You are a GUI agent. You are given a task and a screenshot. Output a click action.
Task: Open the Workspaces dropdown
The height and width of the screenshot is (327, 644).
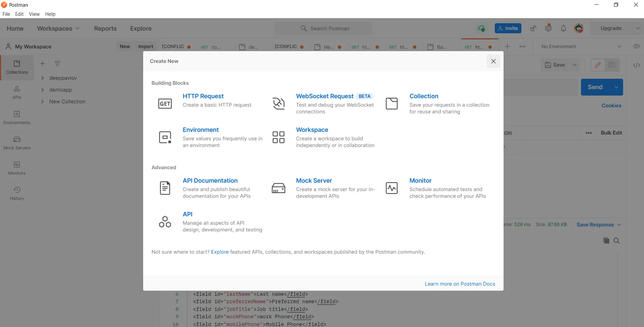58,29
